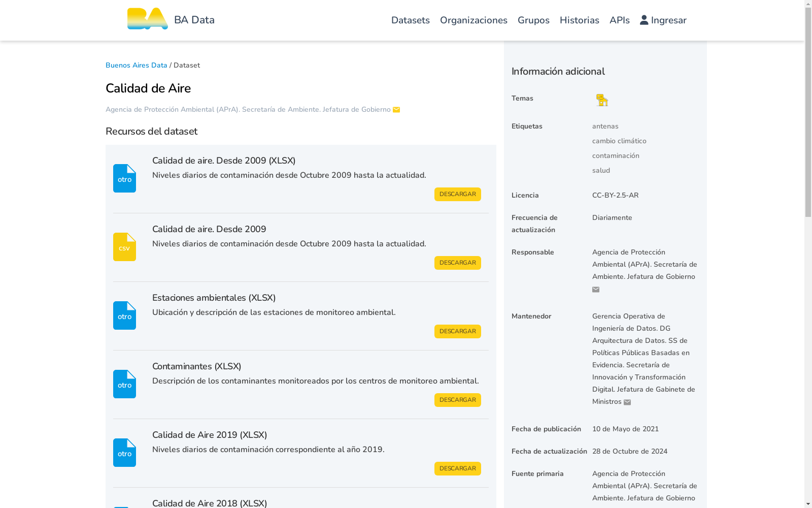Image resolution: width=812 pixels, height=508 pixels.
Task: Click the mail icon under Mantenedor
Action: [x=627, y=402]
